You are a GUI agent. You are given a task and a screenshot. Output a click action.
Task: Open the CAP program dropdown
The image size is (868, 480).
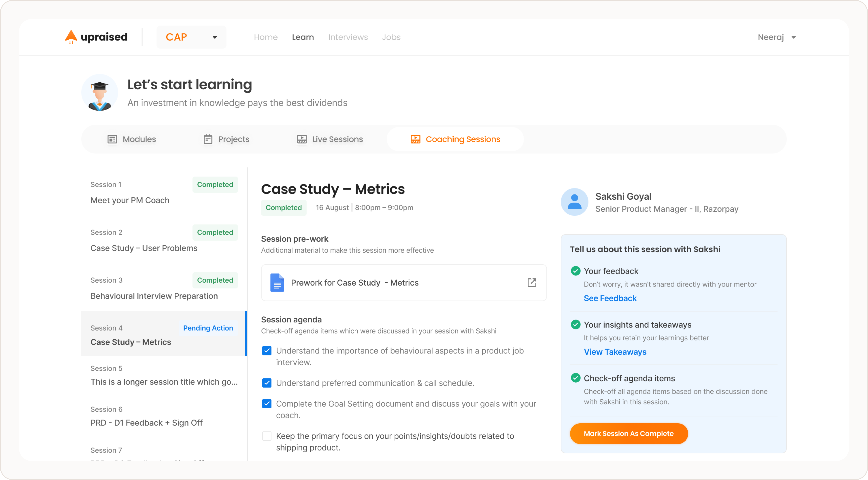pos(191,37)
